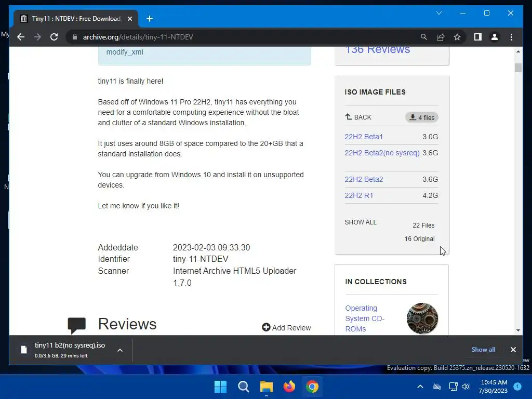Click the OneDrive cloud tray icon
This screenshot has width=532, height=399.
pos(437,387)
